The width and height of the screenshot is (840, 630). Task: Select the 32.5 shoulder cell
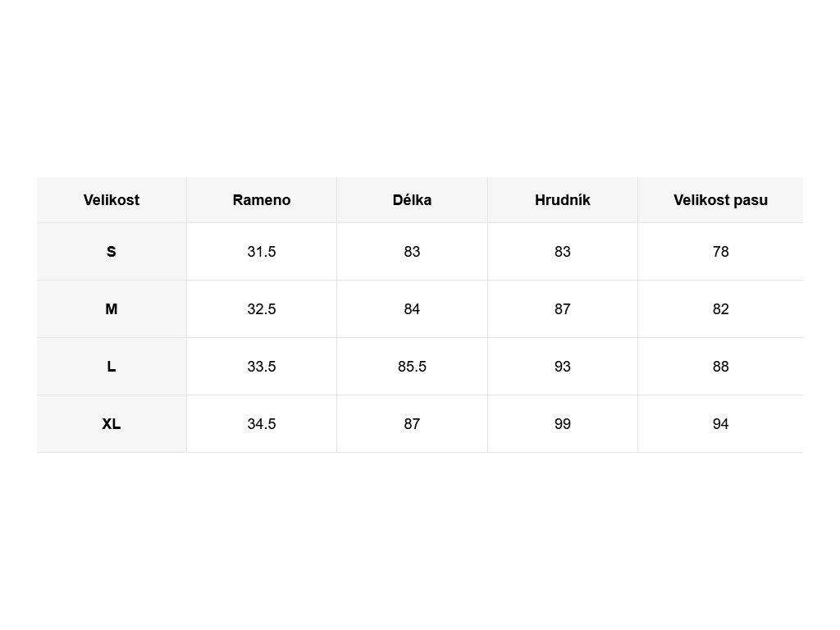pos(262,309)
